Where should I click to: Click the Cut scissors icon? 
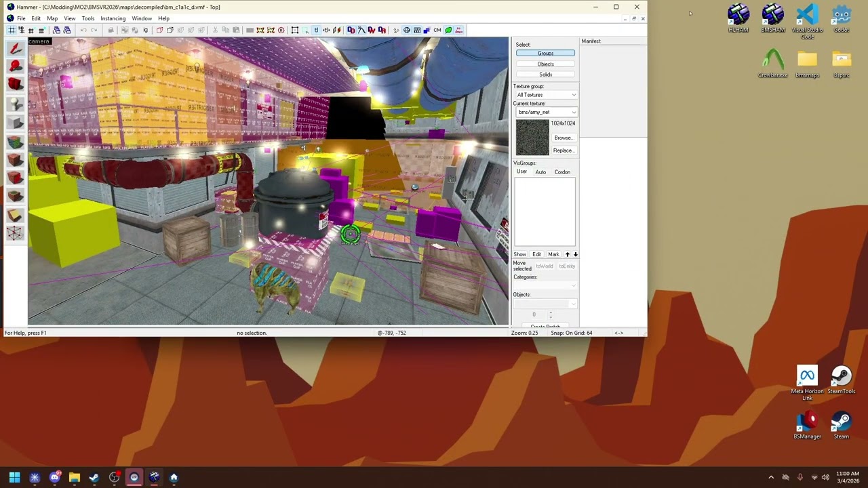(214, 30)
